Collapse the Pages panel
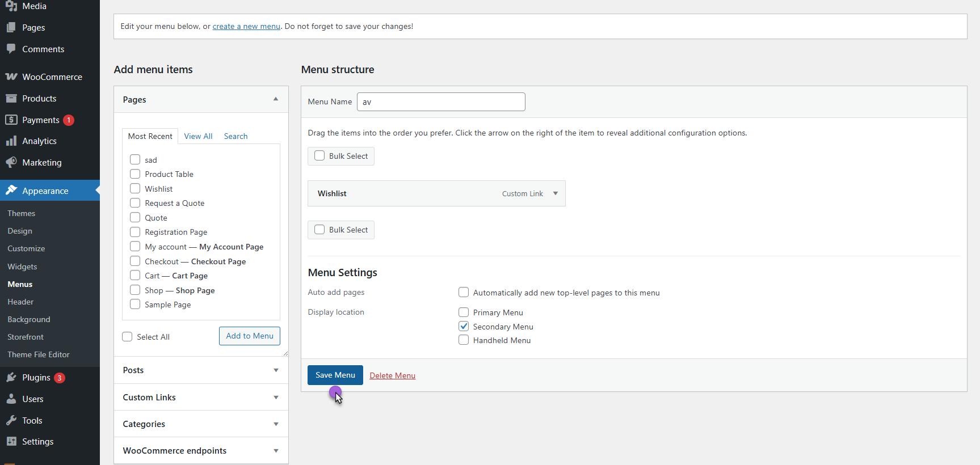 click(x=276, y=99)
